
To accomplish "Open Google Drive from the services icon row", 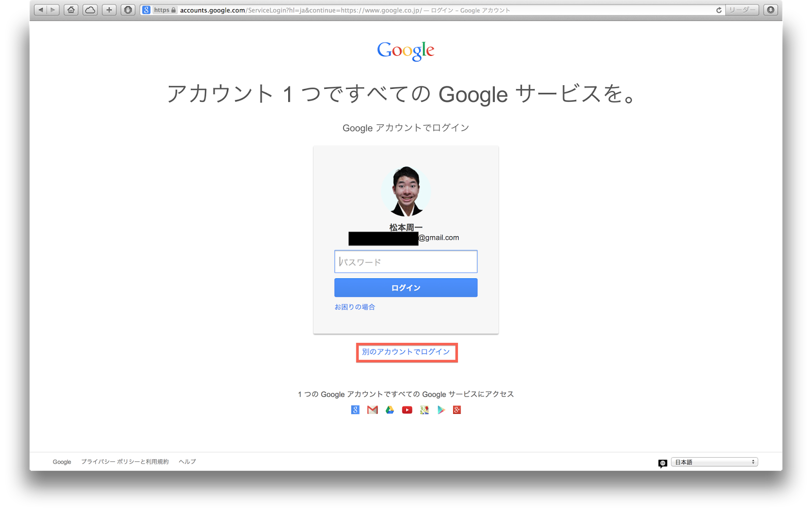I will click(390, 409).
